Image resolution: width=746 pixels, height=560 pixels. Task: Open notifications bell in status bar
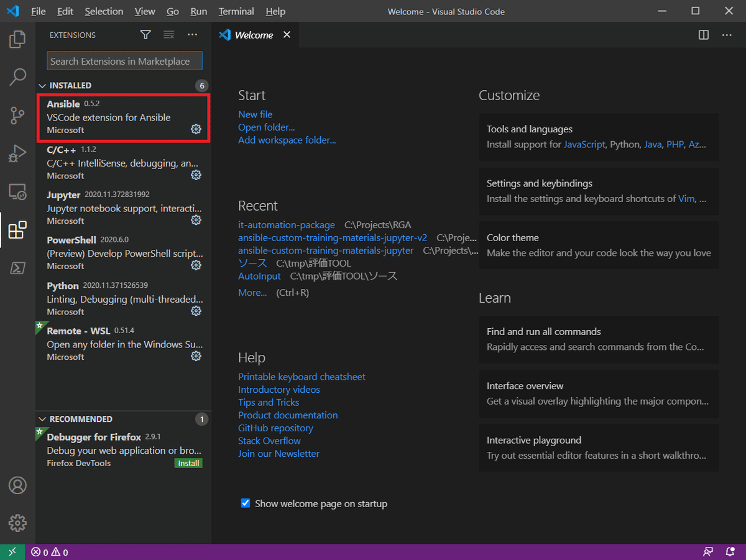pos(730,552)
